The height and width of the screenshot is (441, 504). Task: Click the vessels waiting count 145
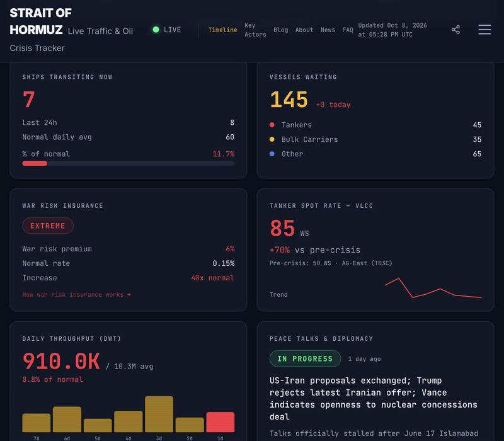pos(289,100)
